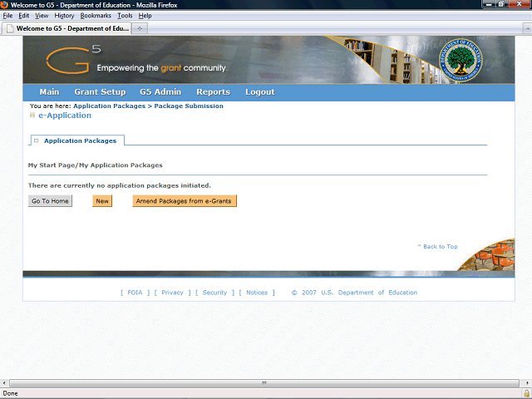Click the G5 logo in banner

tap(73, 60)
